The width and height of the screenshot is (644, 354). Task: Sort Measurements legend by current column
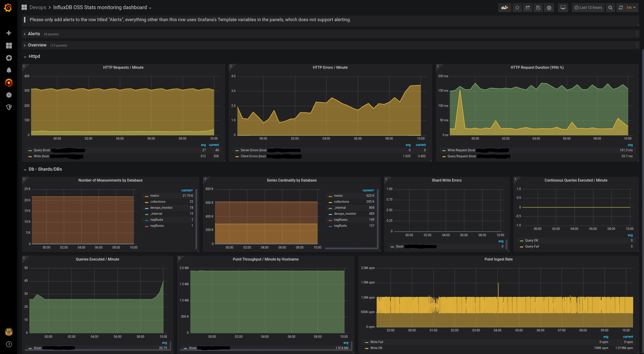(x=187, y=190)
